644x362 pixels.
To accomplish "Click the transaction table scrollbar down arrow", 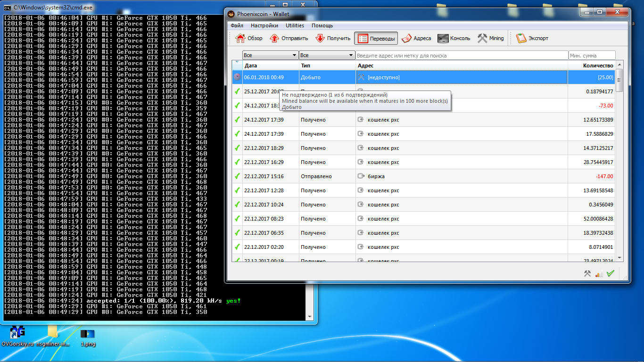I will click(x=619, y=258).
